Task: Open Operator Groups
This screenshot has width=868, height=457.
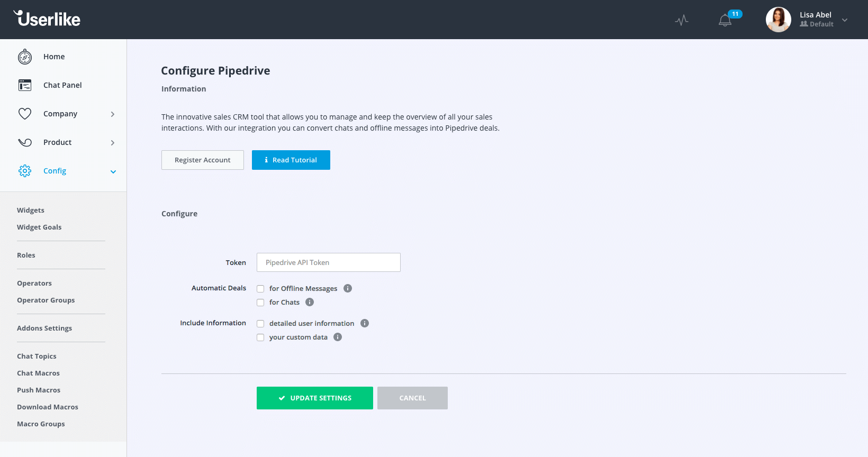Action: tap(46, 300)
